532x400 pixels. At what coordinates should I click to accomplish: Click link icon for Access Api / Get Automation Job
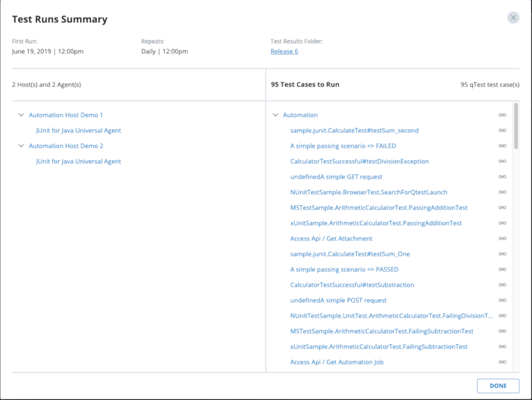(502, 362)
